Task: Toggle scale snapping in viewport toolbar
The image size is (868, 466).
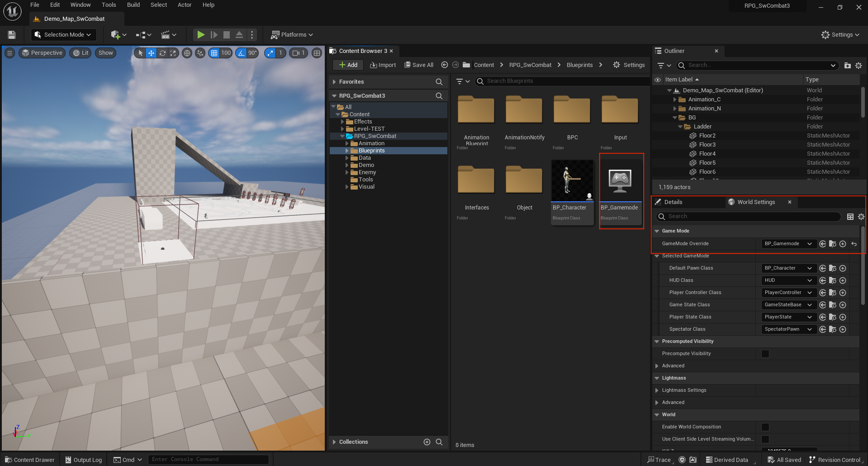Action: coord(270,53)
